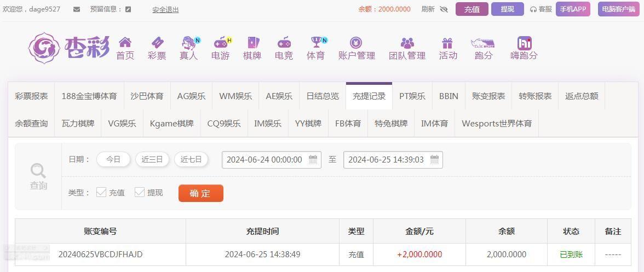Open 活动 gift box icon

tap(447, 43)
